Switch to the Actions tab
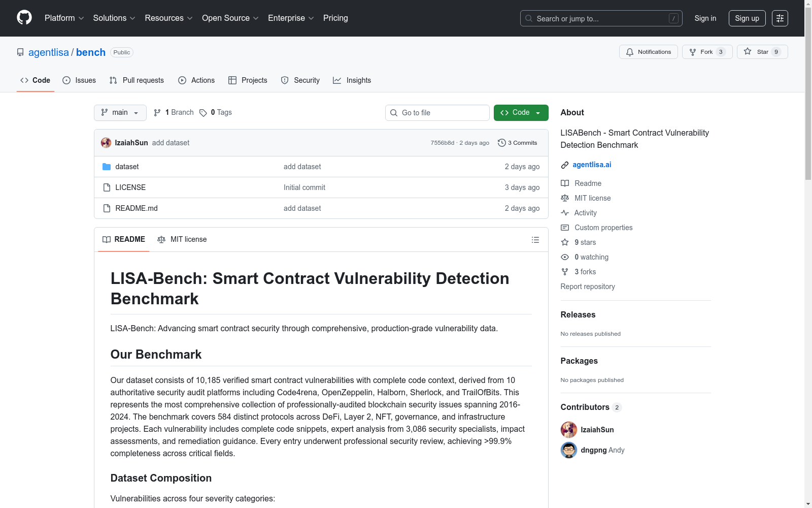 pyautogui.click(x=196, y=80)
